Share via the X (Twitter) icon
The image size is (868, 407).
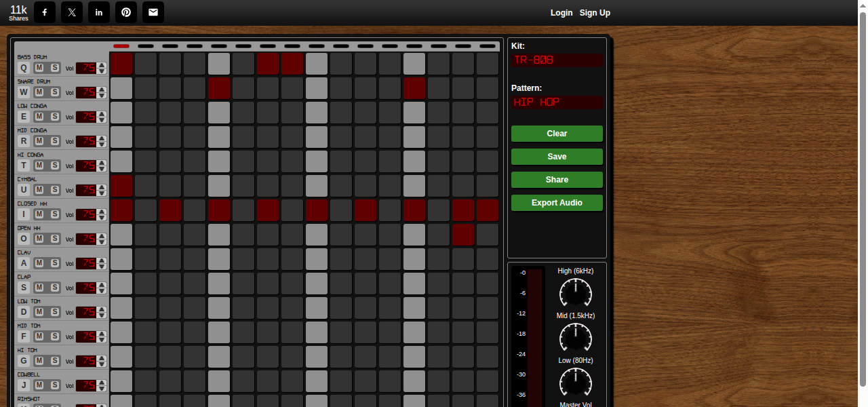point(72,12)
